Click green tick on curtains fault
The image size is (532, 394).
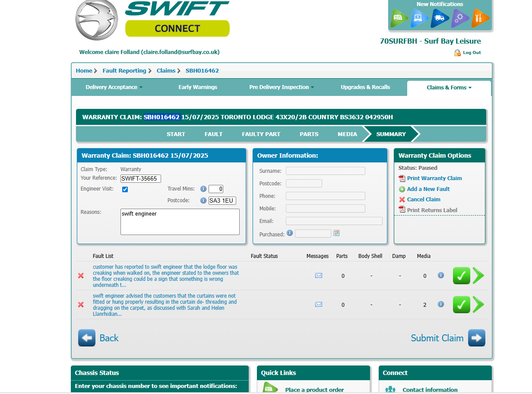pos(462,305)
